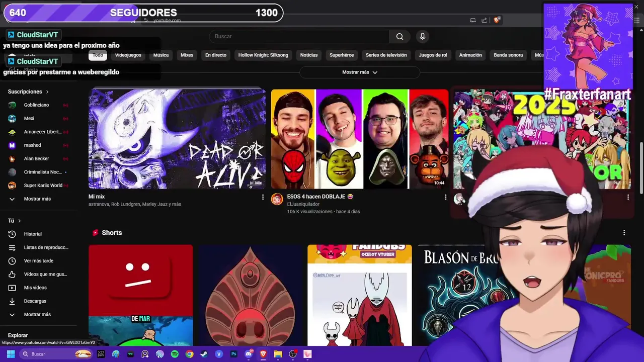This screenshot has height=362, width=644.
Task: Select the Noticias filter chip
Action: pos(309,55)
